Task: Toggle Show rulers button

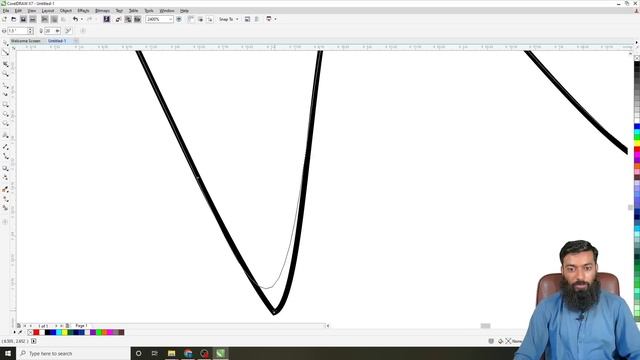Action: tap(191, 19)
